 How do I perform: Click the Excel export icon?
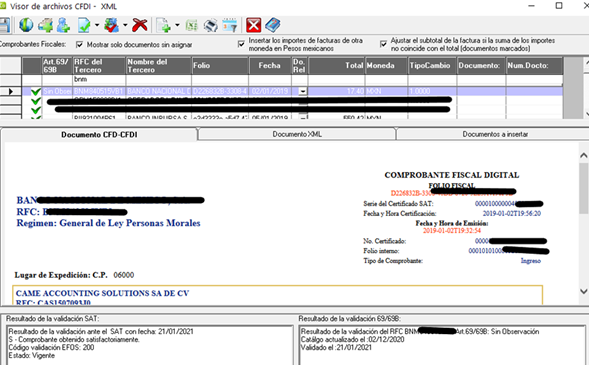point(192,25)
